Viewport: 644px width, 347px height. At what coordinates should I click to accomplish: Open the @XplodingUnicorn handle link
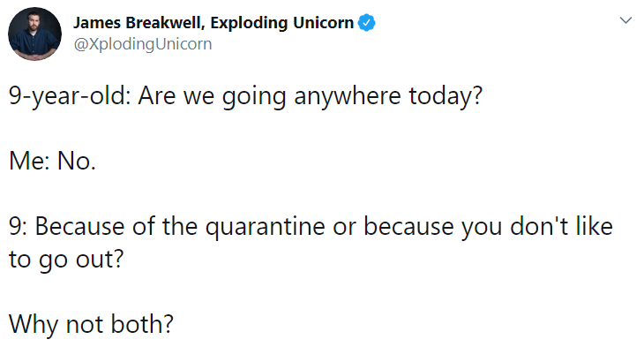tap(143, 44)
